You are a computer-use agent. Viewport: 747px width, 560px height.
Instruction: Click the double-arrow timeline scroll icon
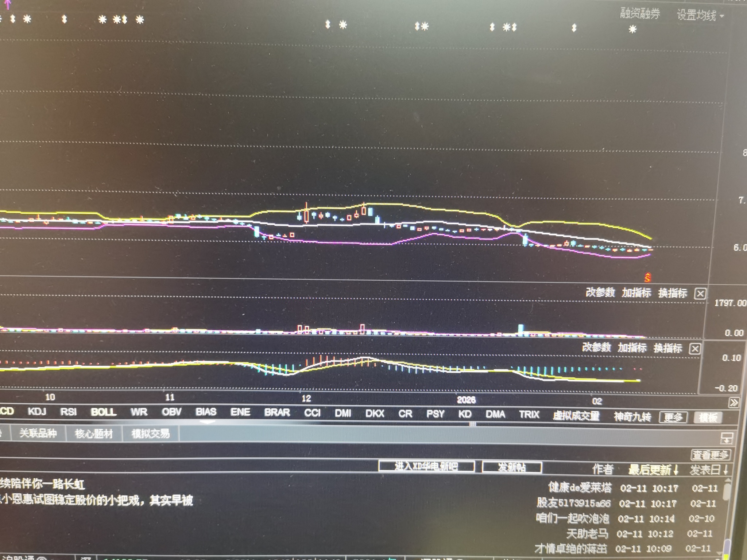734,402
